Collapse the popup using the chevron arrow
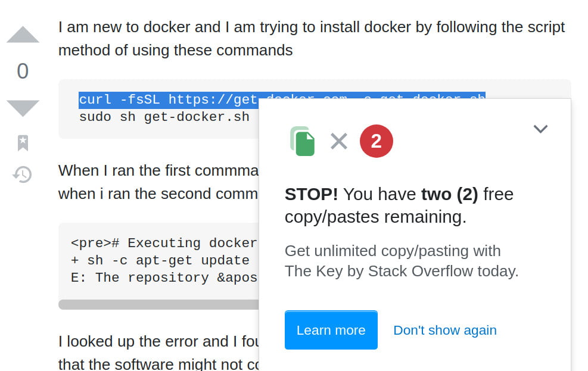 pos(540,129)
